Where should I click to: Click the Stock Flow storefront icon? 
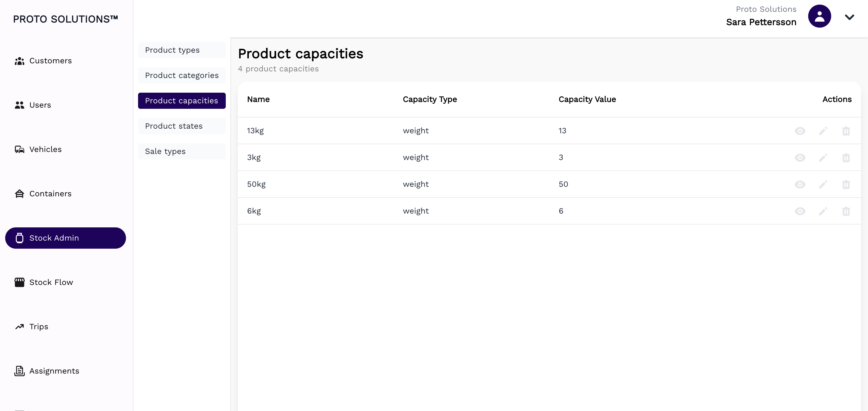[x=20, y=282]
